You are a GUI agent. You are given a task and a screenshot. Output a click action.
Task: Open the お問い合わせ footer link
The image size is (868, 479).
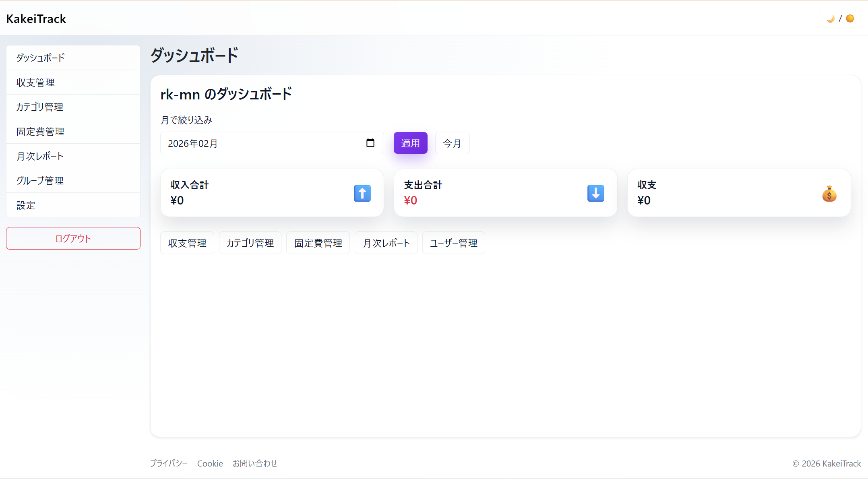tap(255, 463)
